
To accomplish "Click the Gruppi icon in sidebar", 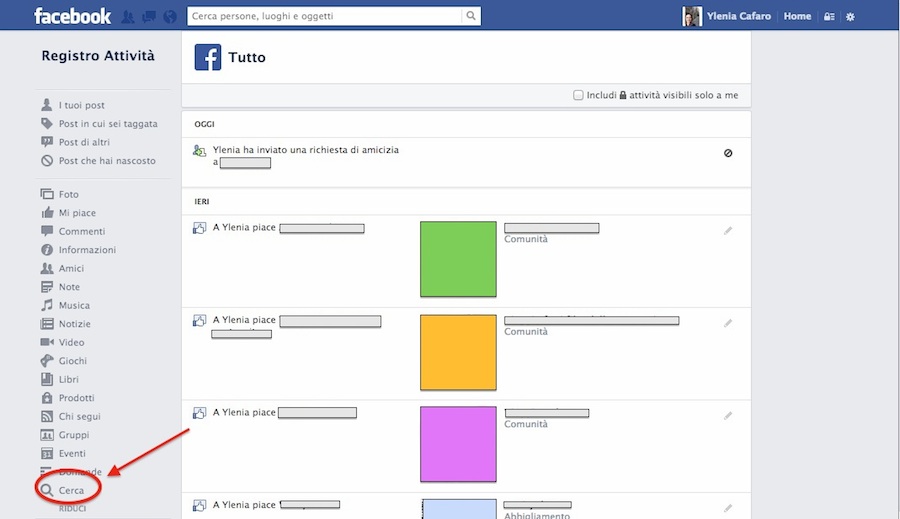I will pyautogui.click(x=47, y=435).
